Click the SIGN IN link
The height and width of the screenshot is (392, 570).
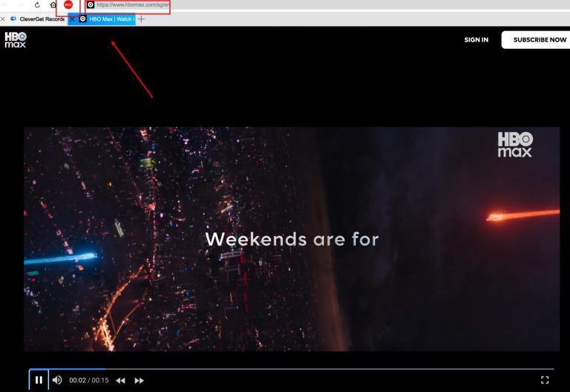[x=476, y=40]
